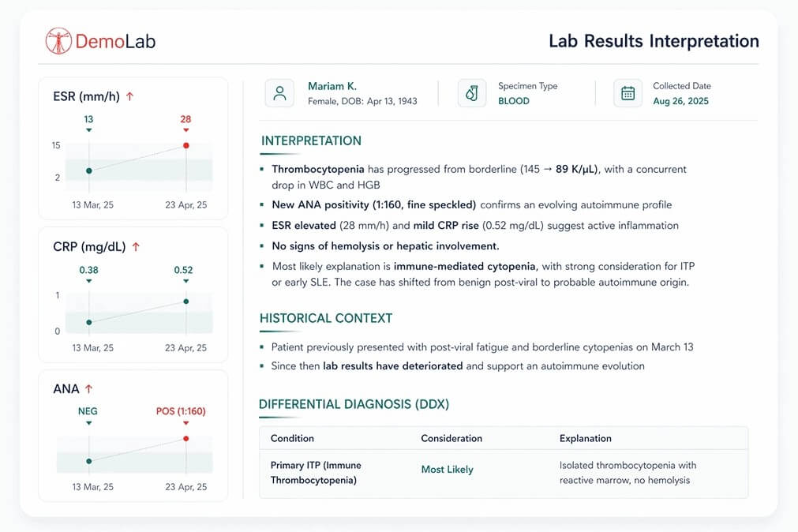Click the CRP value label 0.38
Image resolution: width=798 pixels, height=532 pixels.
point(88,270)
